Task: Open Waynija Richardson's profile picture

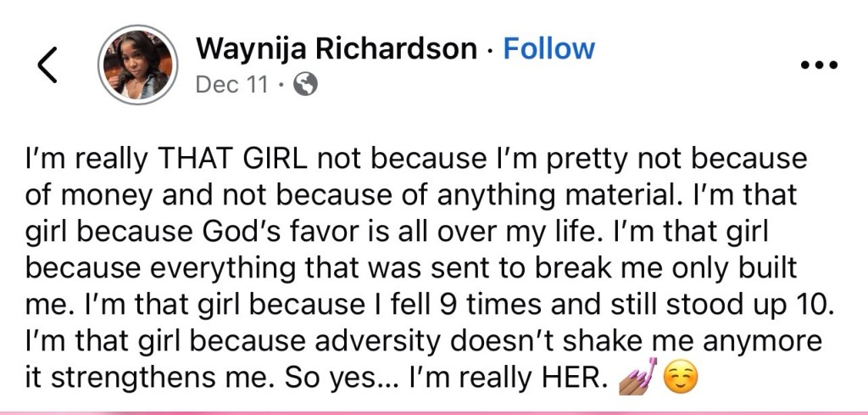Action: point(137,65)
